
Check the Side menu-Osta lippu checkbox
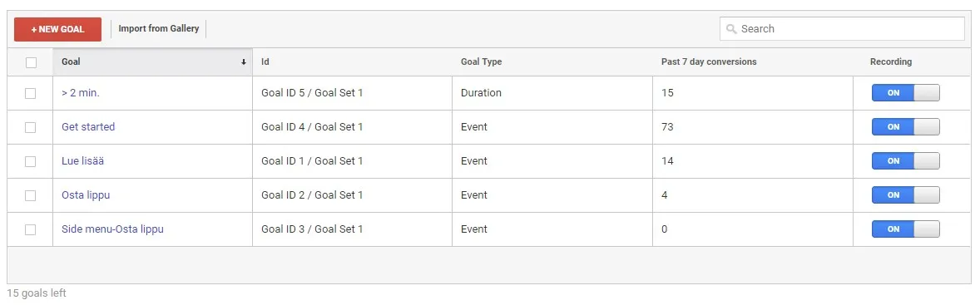tap(30, 229)
